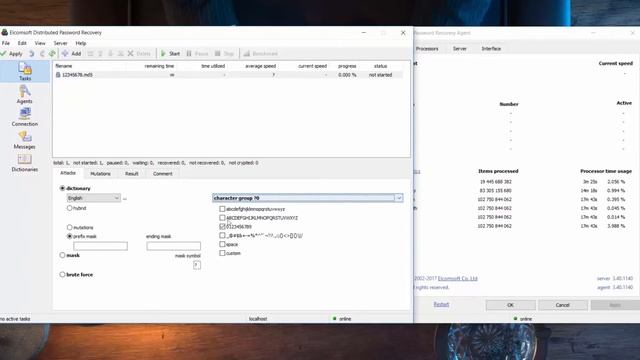Click the Stop toolbar icon
Screen dimensions: 640x360
tap(218, 53)
